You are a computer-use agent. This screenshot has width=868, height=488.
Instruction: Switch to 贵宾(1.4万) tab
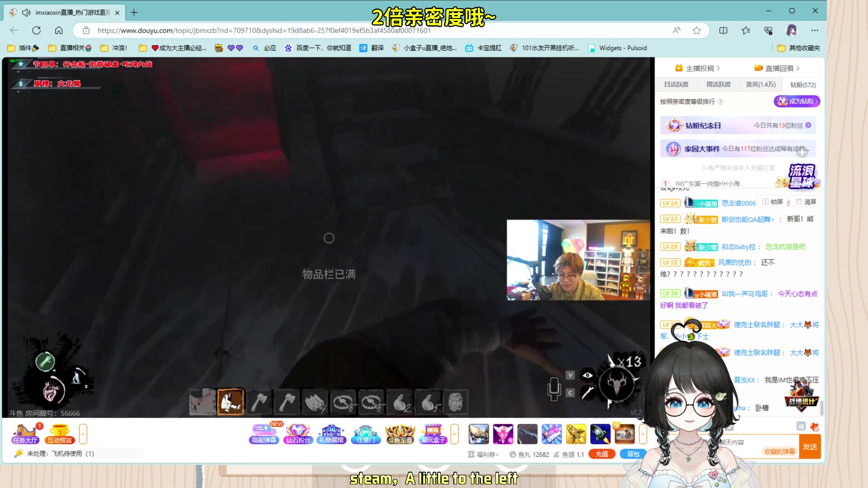760,84
